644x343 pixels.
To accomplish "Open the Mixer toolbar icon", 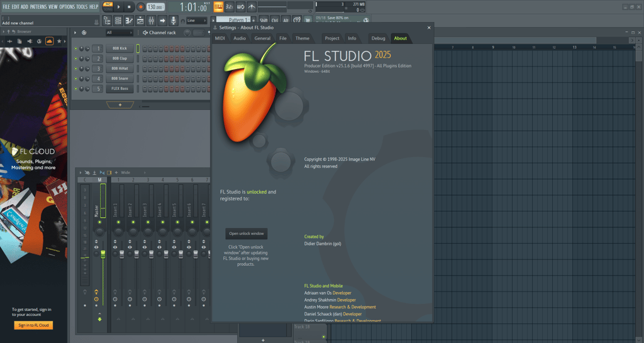I will 151,21.
